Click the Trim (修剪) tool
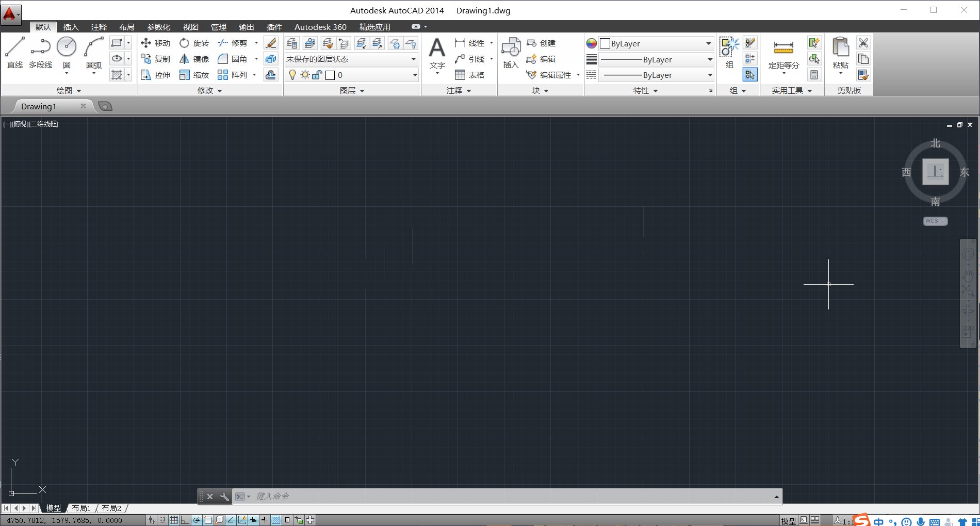Screen dimensions: 980x526 (233, 43)
